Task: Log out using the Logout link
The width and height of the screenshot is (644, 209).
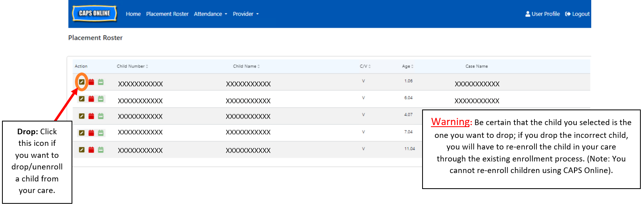Action: 577,14
